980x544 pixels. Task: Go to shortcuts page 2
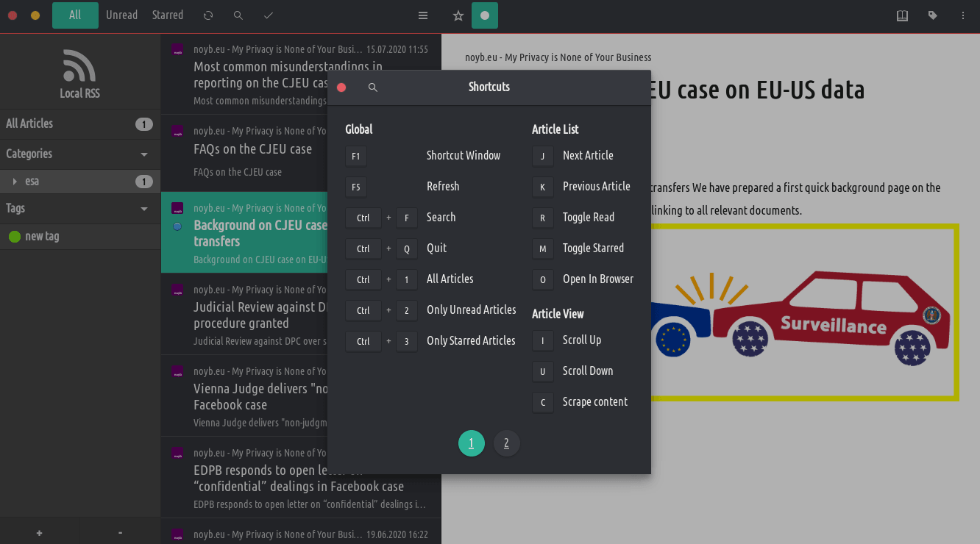(506, 443)
